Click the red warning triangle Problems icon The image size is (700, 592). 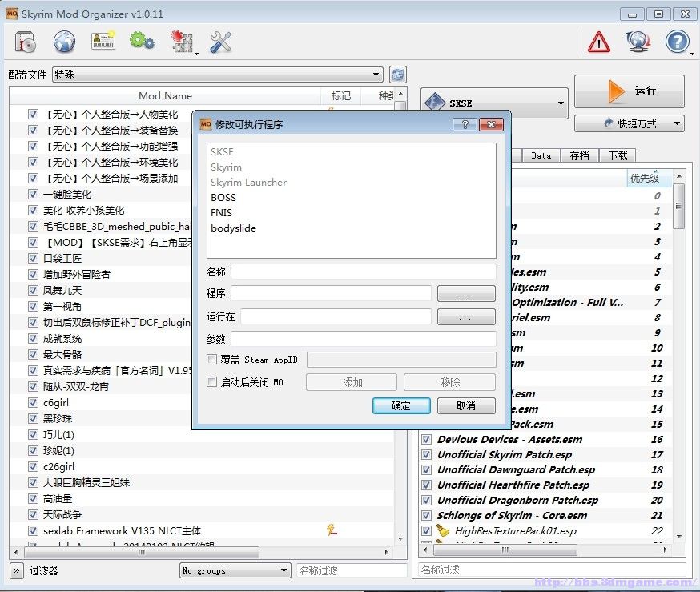(x=598, y=42)
